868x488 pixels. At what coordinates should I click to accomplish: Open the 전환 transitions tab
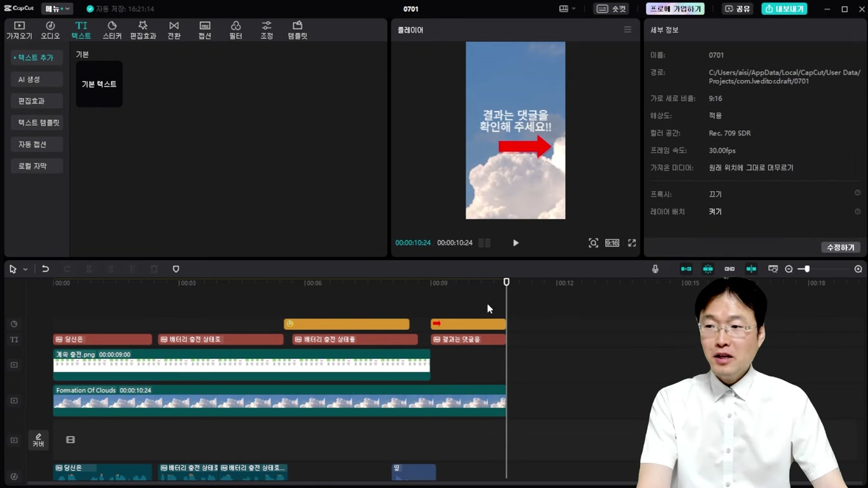pos(174,30)
